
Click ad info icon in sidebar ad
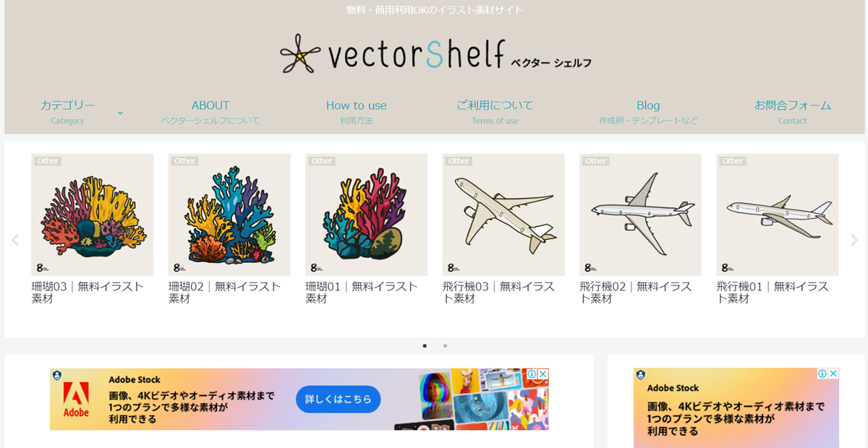[x=822, y=374]
